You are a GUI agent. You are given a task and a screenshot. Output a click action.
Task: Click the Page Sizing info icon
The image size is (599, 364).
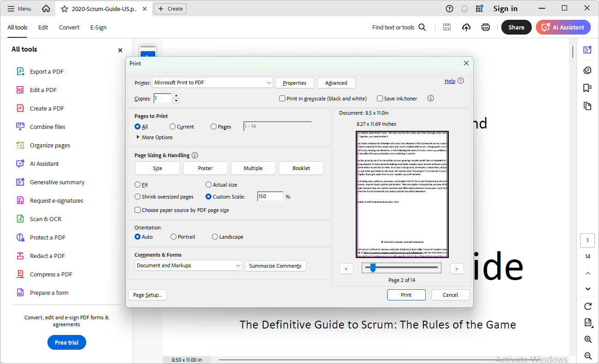click(194, 155)
